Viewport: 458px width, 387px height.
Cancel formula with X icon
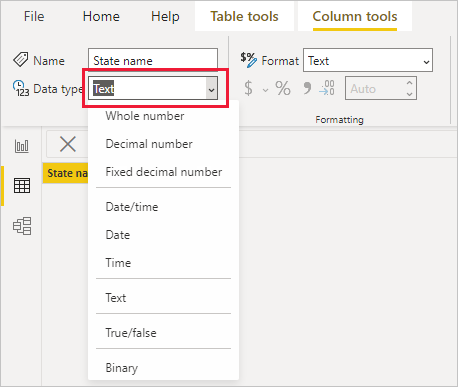coord(68,144)
